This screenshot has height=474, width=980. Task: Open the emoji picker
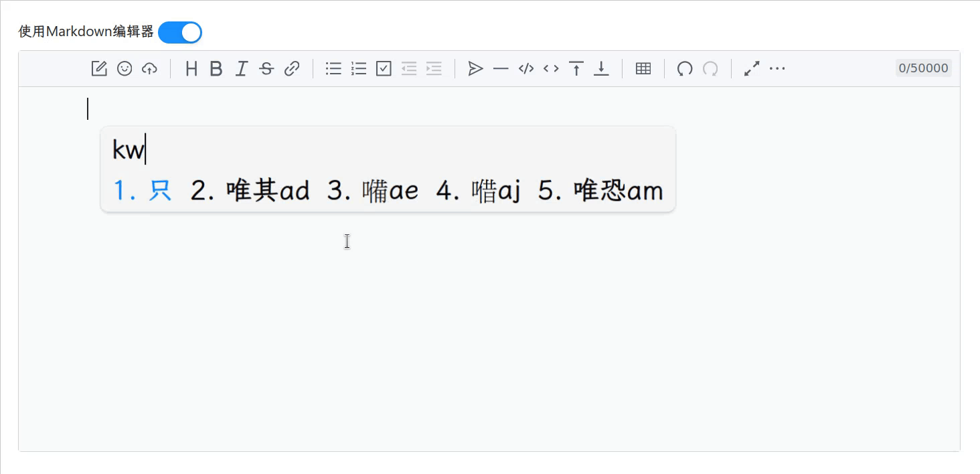point(125,68)
